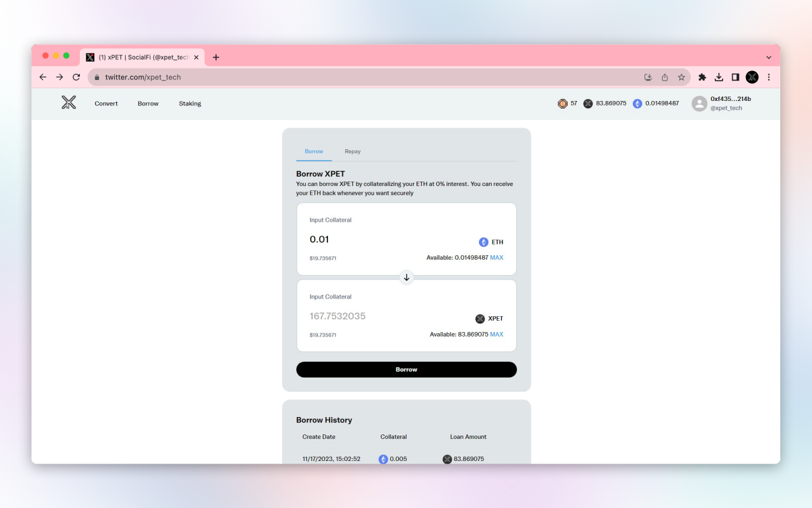Open the browser extensions puzzle icon

[x=702, y=76]
